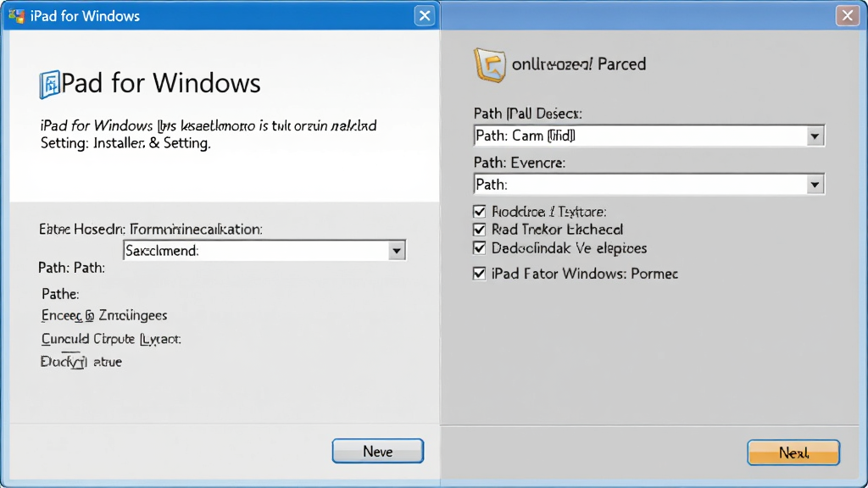Click the 'Enceec & Zmclingees' link
The image size is (868, 488).
point(104,315)
